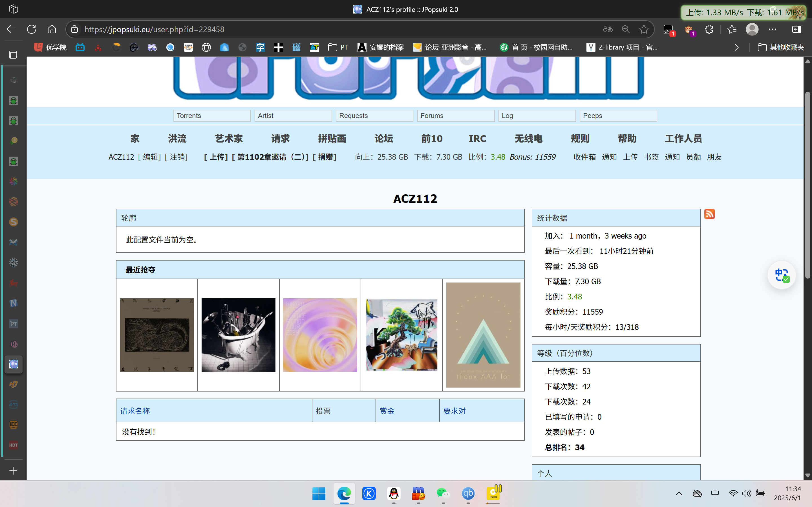The height and width of the screenshot is (507, 812).
Task: Click the orange RSS feed icon
Action: click(709, 214)
